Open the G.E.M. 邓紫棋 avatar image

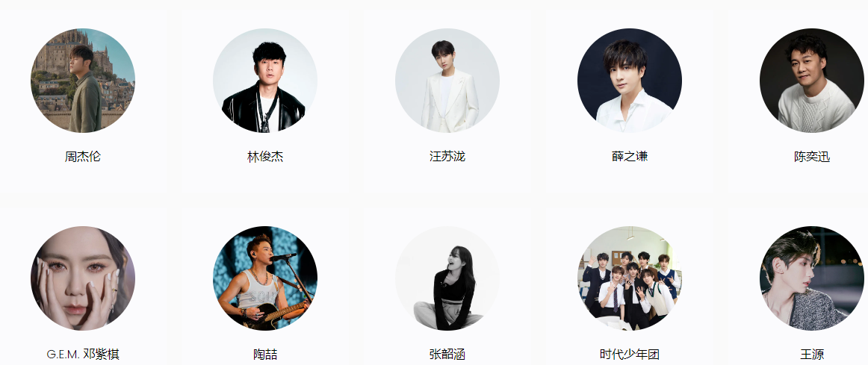pyautogui.click(x=82, y=278)
